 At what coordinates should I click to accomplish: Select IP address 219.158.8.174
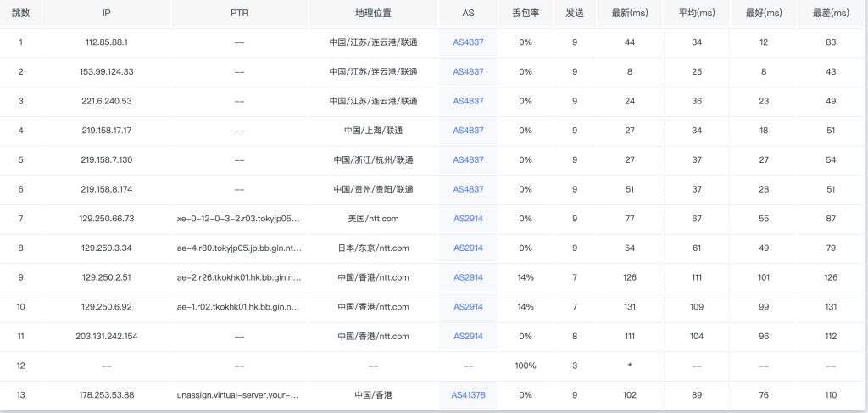[106, 189]
